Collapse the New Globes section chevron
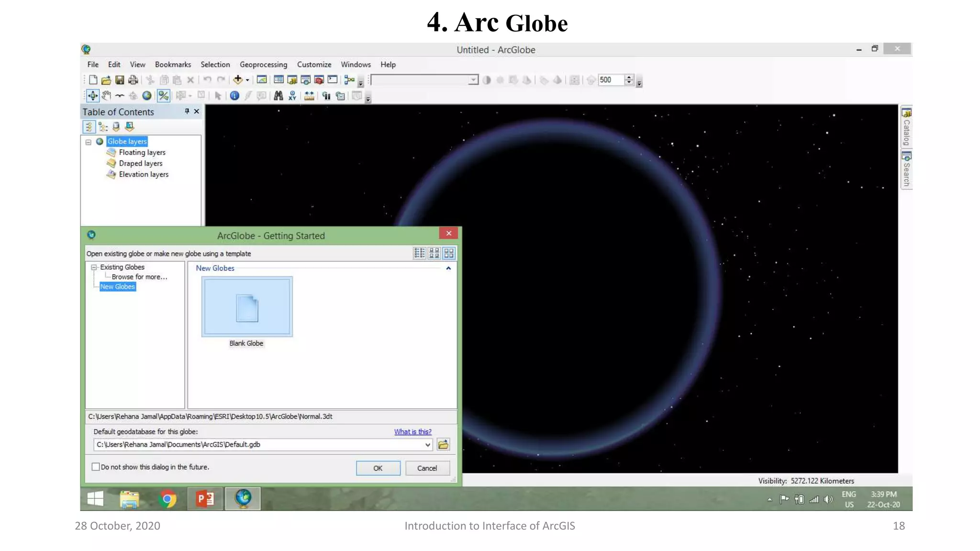The height and width of the screenshot is (551, 980). tap(448, 268)
